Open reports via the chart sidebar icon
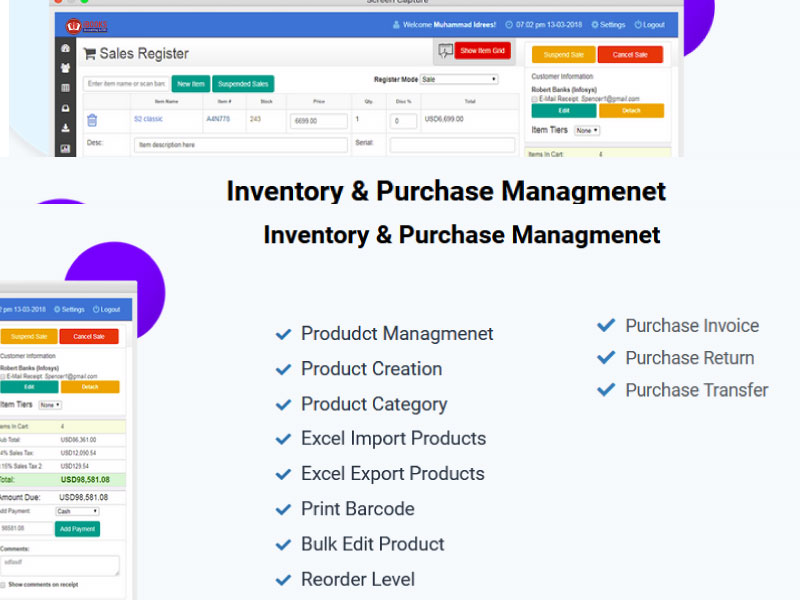The image size is (800, 600). point(65,148)
